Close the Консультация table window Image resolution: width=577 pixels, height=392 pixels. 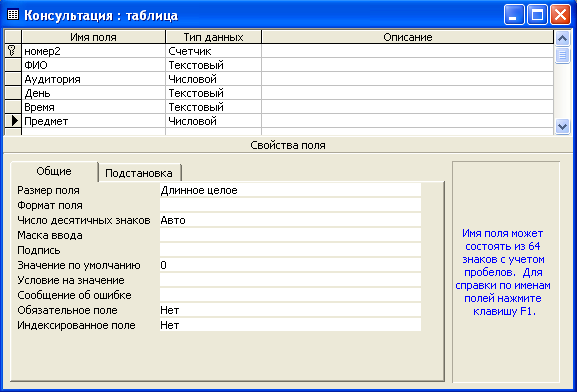pyautogui.click(x=560, y=15)
